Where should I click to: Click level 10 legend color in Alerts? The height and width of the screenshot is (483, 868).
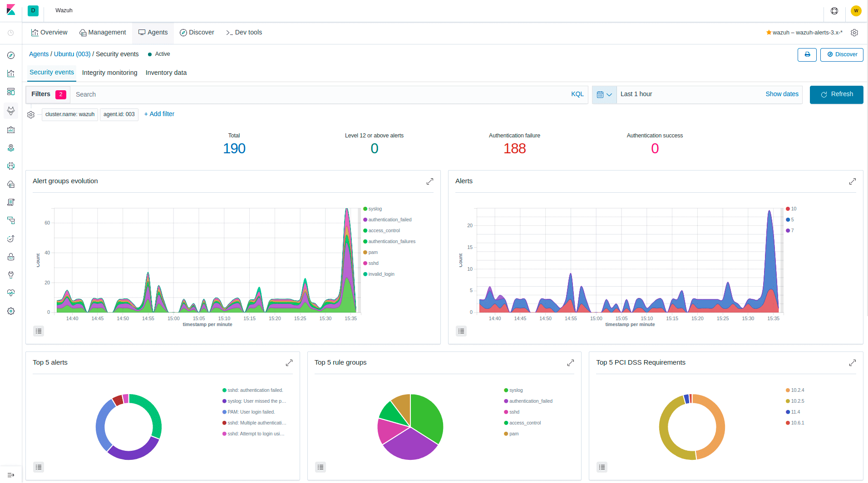pyautogui.click(x=788, y=209)
